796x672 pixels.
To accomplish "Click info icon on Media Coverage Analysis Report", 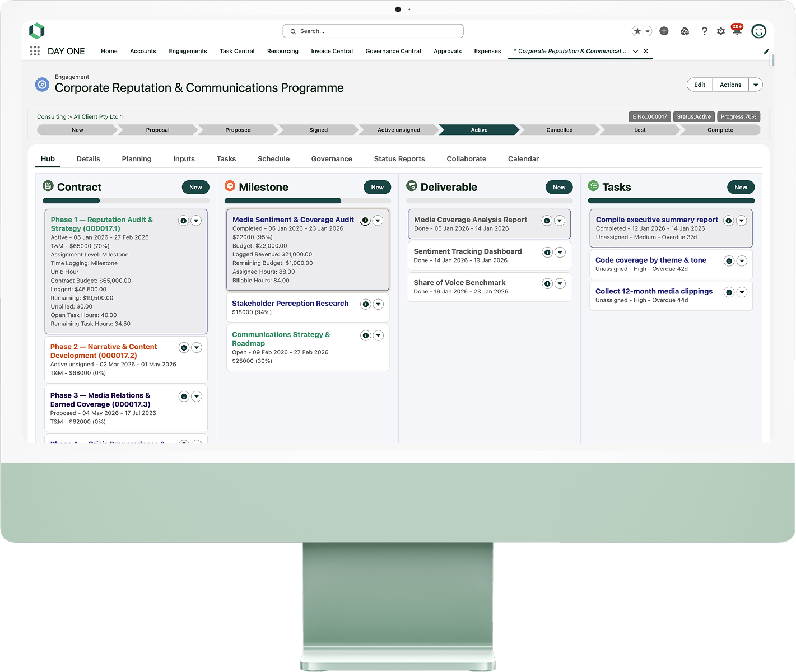I will [547, 221].
